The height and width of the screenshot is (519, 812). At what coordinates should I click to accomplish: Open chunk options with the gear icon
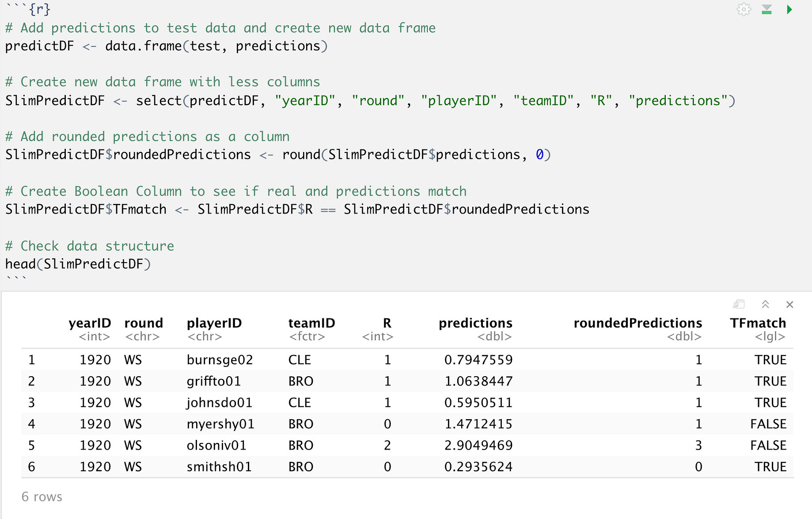coord(744,9)
